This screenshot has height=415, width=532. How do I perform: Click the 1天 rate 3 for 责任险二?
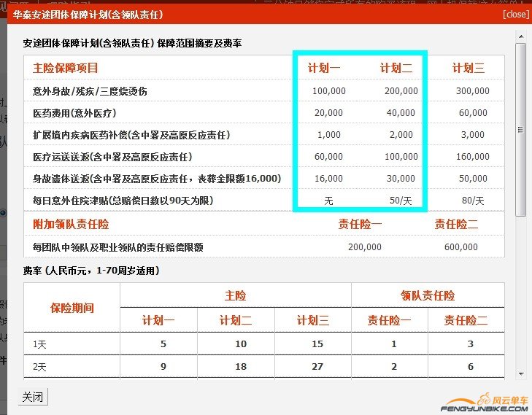tap(471, 344)
